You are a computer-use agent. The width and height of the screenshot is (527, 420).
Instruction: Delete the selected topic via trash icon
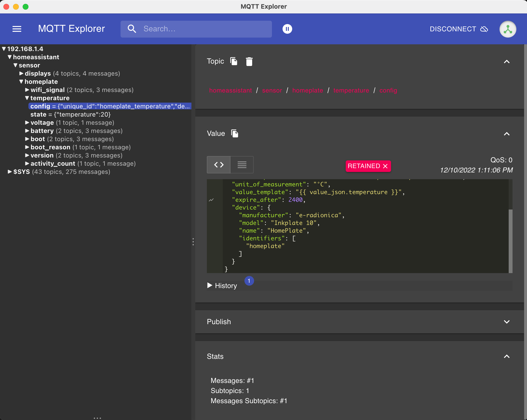pos(249,62)
